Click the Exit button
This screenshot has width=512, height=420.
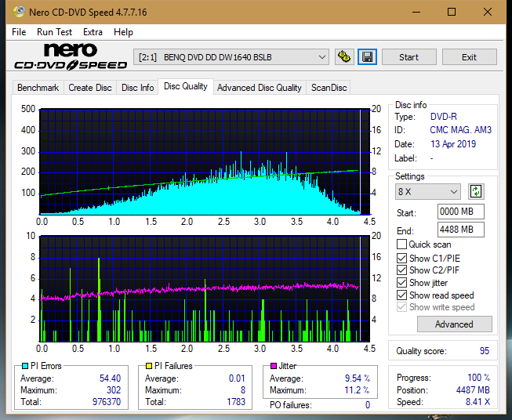click(x=469, y=57)
